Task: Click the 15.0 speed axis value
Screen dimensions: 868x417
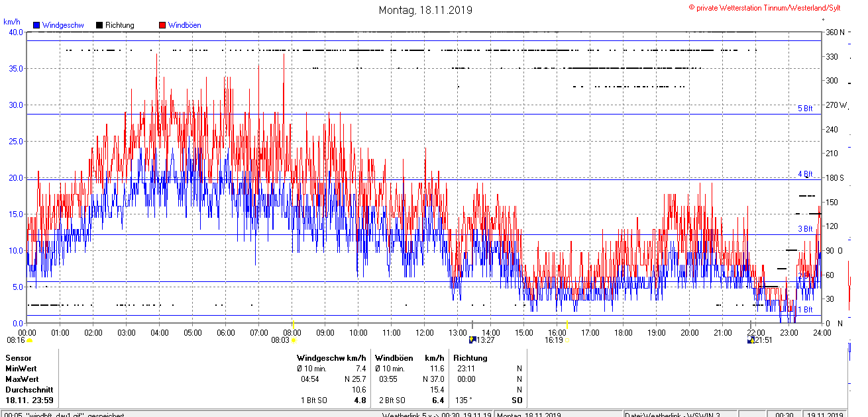Action: (15, 214)
